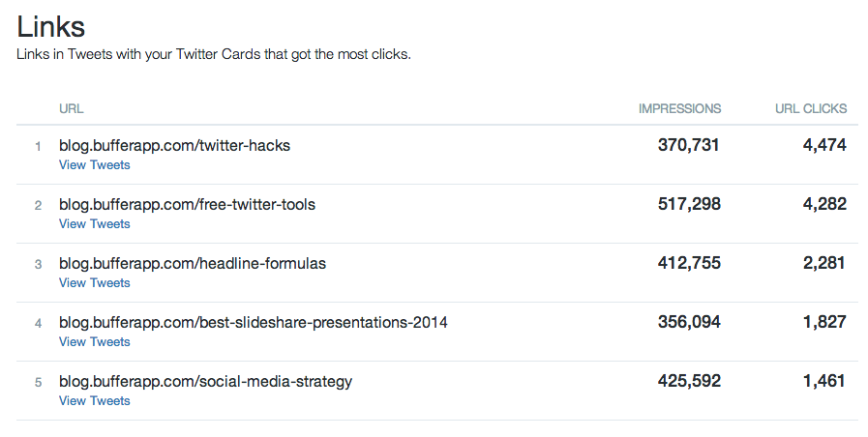
Task: Open View Tweets under free-twitter-tools URL
Action: 95,224
